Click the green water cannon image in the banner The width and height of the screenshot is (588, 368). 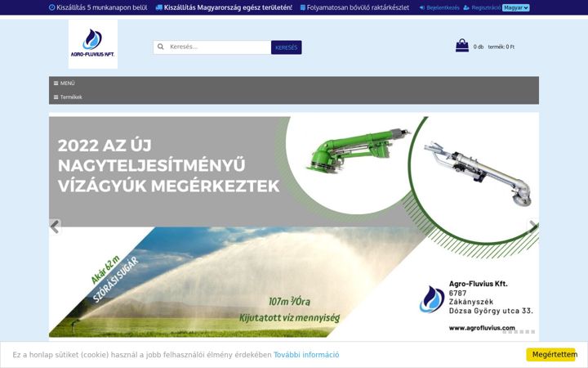pyautogui.click(x=359, y=151)
